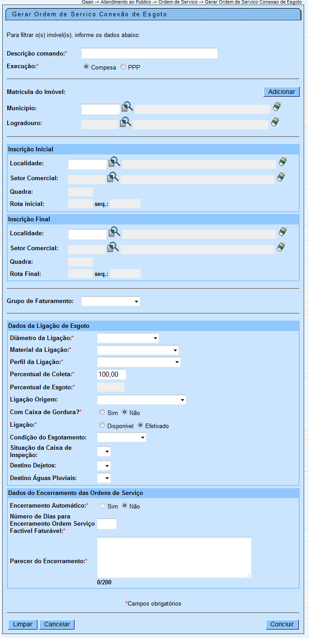Click Dados da Ligação de Esgoto header
The height and width of the screenshot is (644, 310).
[x=153, y=326]
